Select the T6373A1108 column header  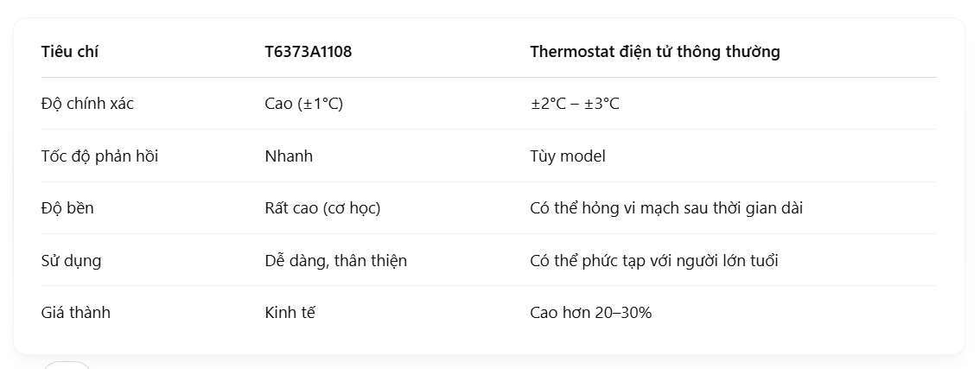309,52
